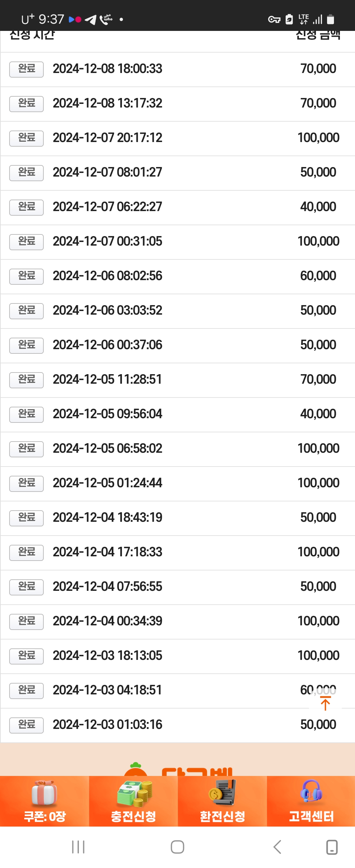This screenshot has height=868, width=355.
Task: Select the 2024-12-06 08:02:56 row
Action: [x=177, y=276]
